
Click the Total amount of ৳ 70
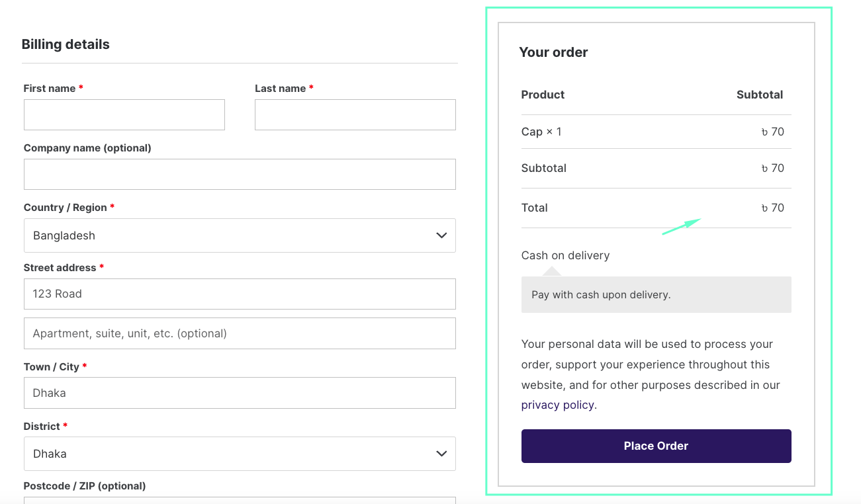point(772,207)
